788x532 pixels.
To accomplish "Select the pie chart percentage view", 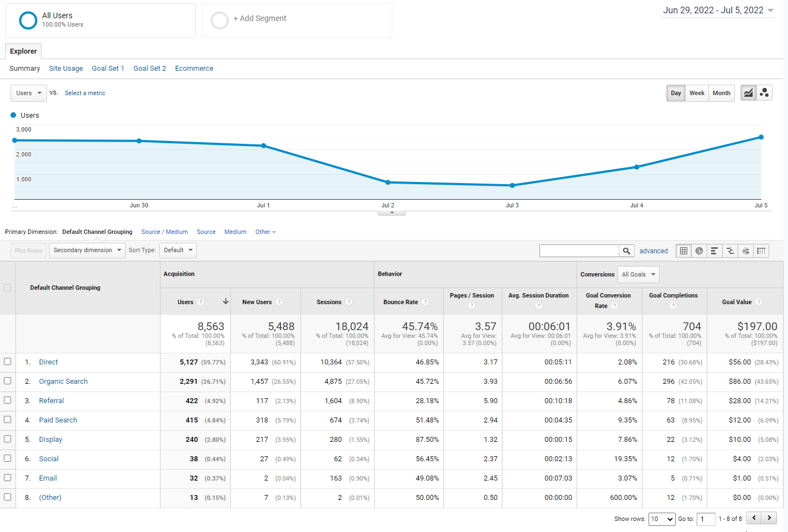I will pos(699,251).
